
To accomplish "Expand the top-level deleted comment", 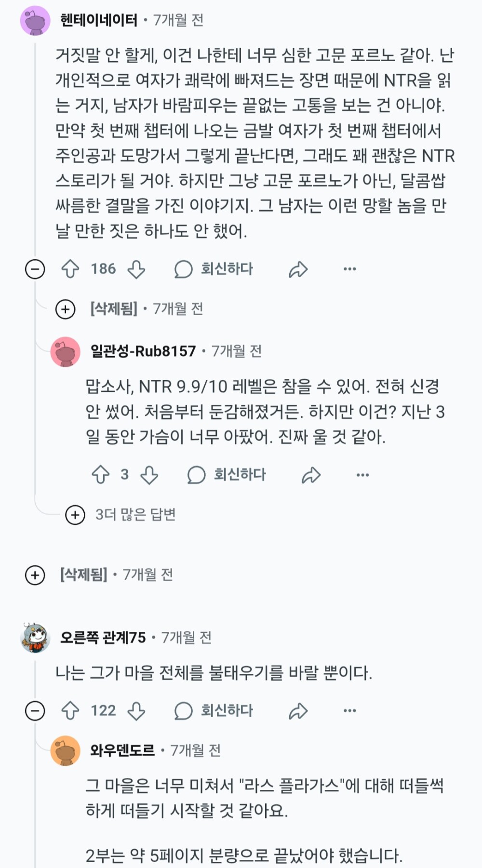I will pos(35,575).
